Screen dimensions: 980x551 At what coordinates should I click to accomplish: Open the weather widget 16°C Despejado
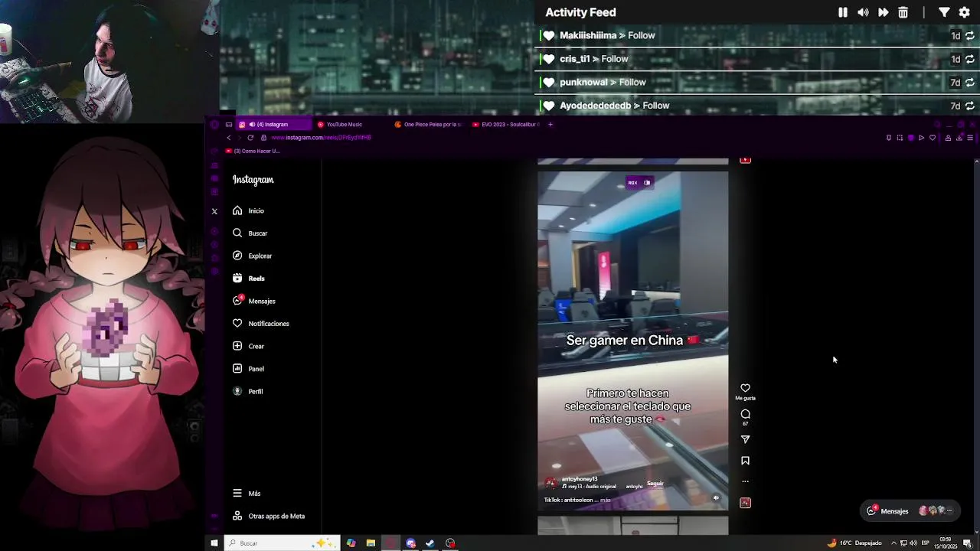click(x=854, y=543)
